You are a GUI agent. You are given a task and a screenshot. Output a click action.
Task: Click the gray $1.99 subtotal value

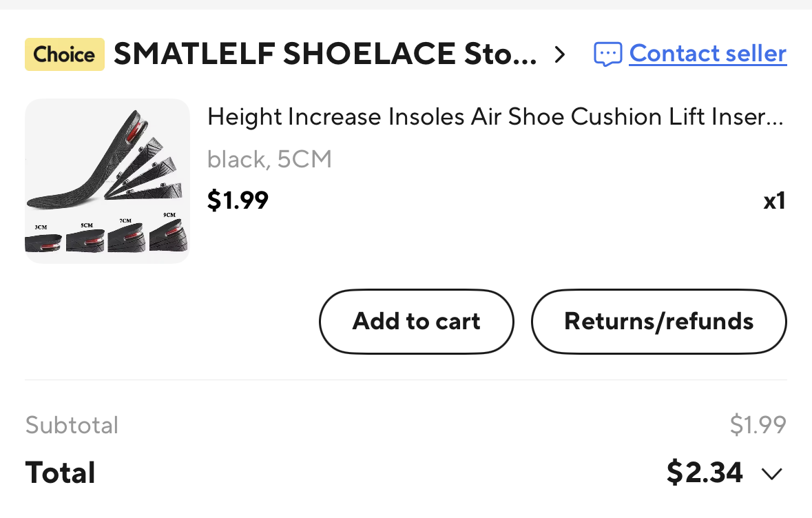tap(758, 425)
